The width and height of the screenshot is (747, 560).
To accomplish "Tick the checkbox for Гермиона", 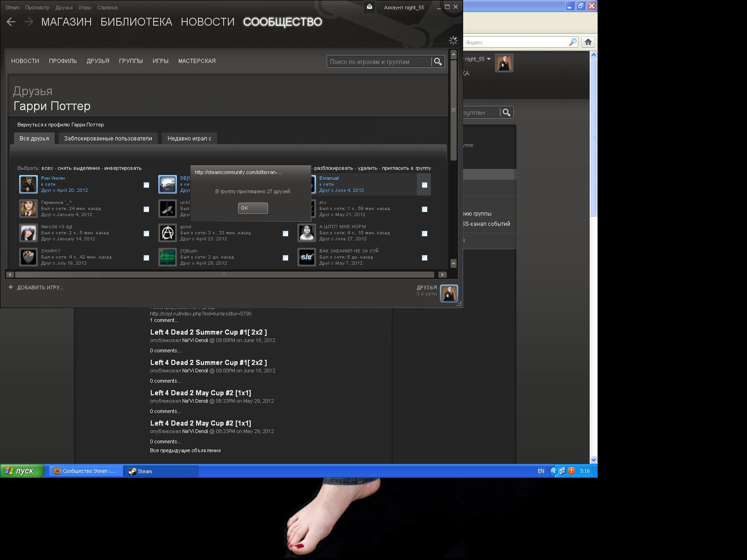I will pos(146,210).
